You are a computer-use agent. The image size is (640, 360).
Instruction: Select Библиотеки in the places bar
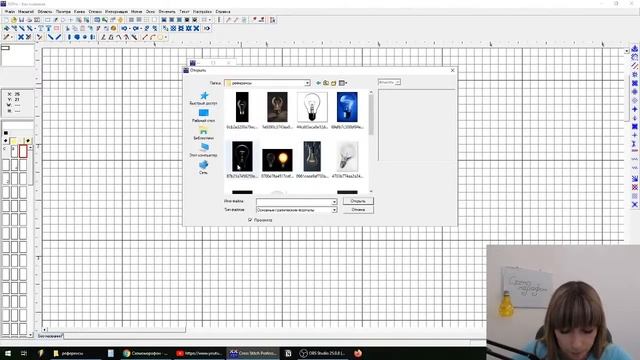click(203, 133)
